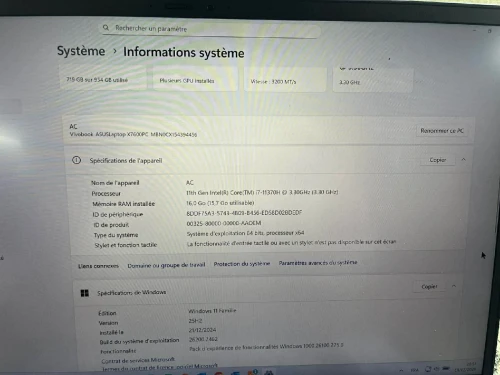Select the "ID de périphérique" label
Image resolution: width=500 pixels, height=375 pixels.
pos(118,214)
